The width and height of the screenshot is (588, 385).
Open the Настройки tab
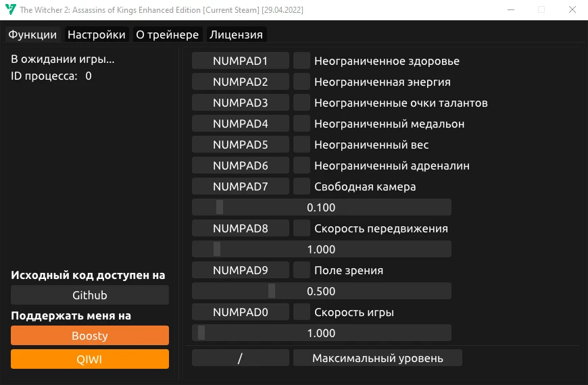97,34
